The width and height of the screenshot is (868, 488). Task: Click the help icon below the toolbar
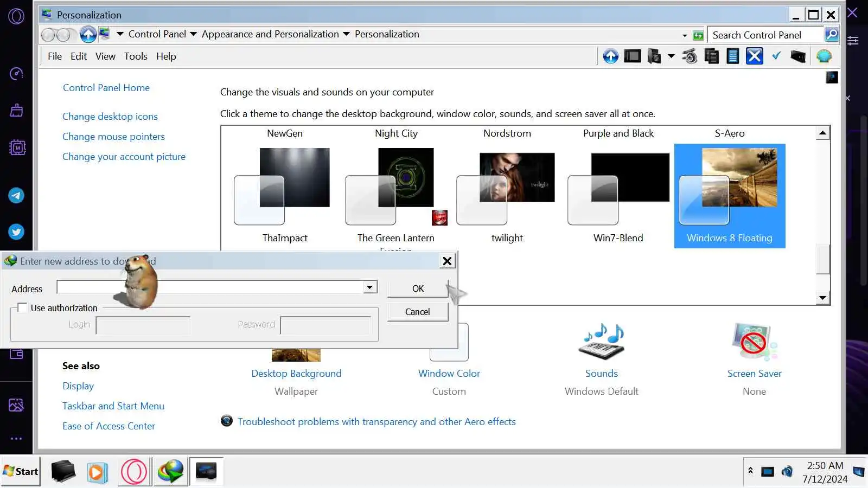[x=832, y=78]
